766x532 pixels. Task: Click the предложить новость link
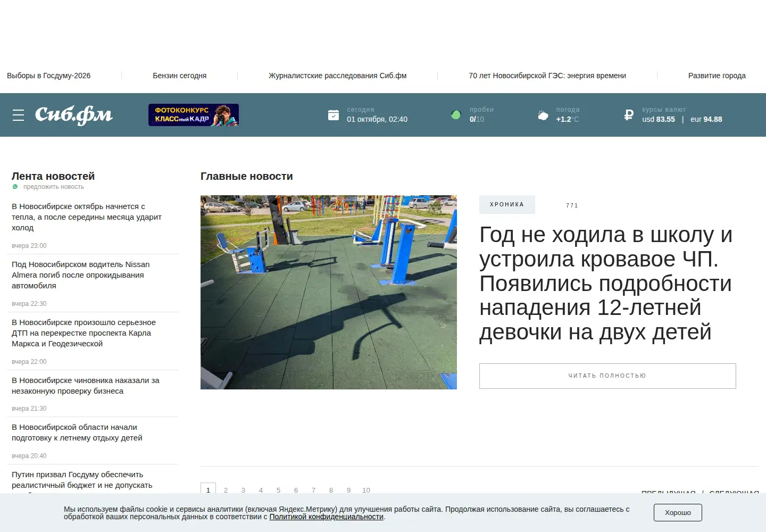point(54,187)
